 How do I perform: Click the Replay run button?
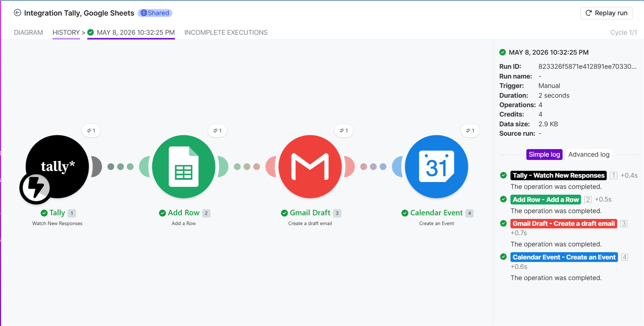[x=606, y=13]
